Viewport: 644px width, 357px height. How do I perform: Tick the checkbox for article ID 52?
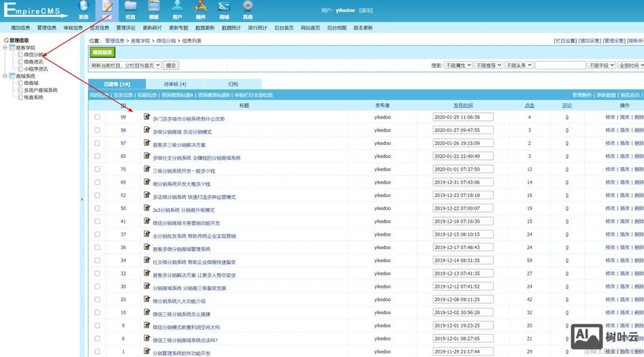97,196
